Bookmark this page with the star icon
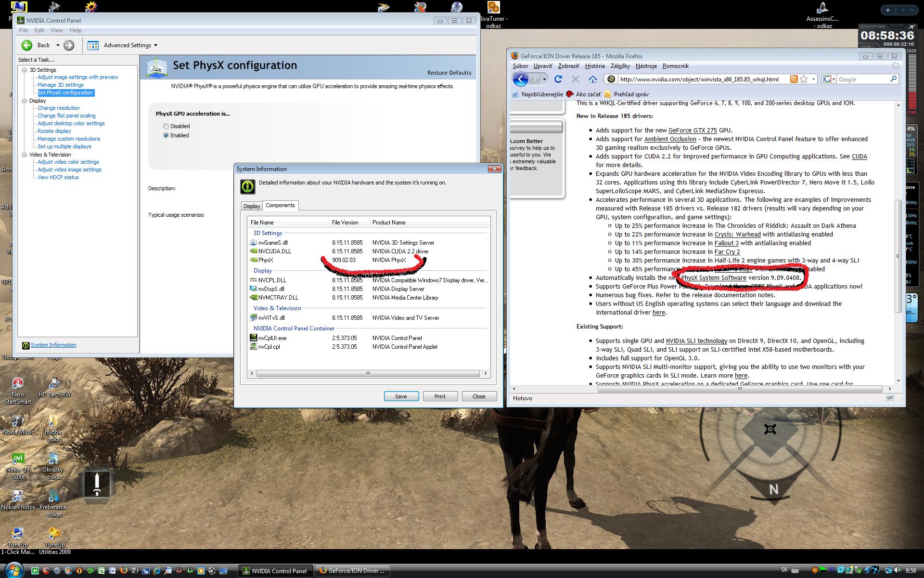This screenshot has height=578, width=924. point(804,79)
